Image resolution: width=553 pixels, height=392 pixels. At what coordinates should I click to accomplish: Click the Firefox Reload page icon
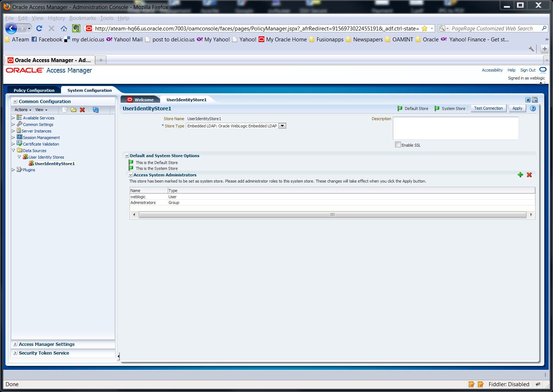point(39,28)
